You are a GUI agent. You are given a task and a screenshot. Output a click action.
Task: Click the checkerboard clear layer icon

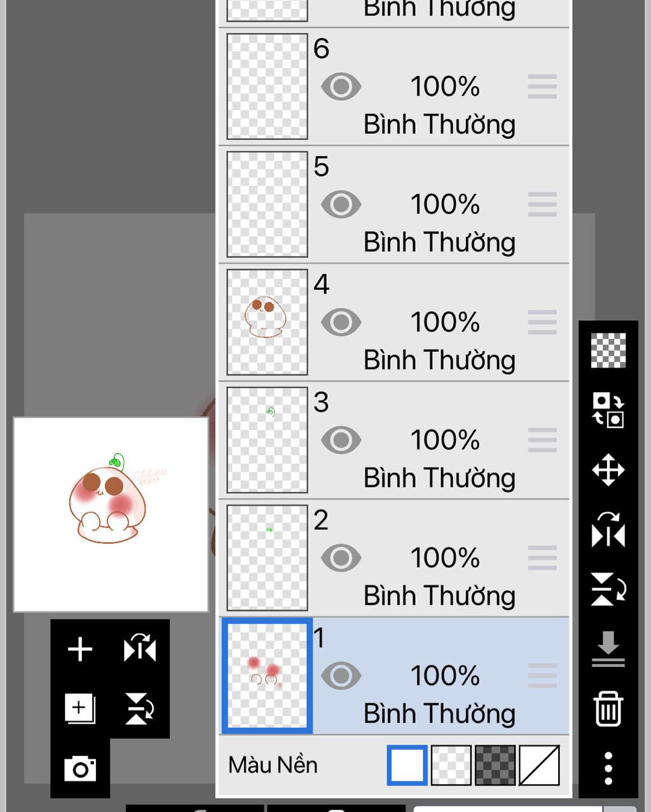[608, 350]
